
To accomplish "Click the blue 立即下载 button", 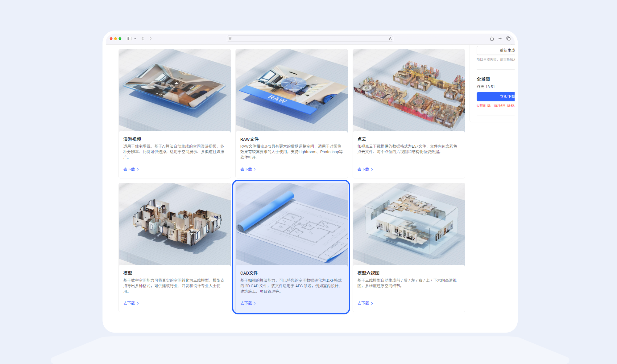I will [496, 96].
